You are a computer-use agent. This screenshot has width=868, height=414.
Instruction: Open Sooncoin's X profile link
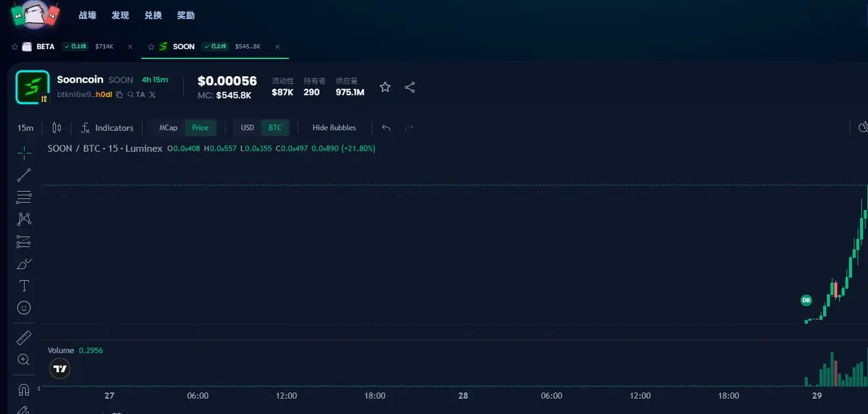[x=152, y=95]
